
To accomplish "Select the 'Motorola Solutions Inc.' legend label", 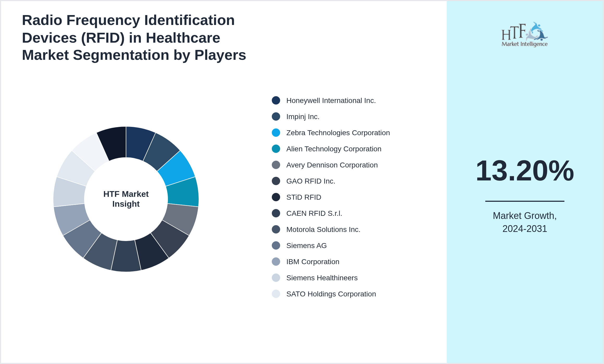I will coord(323,230).
